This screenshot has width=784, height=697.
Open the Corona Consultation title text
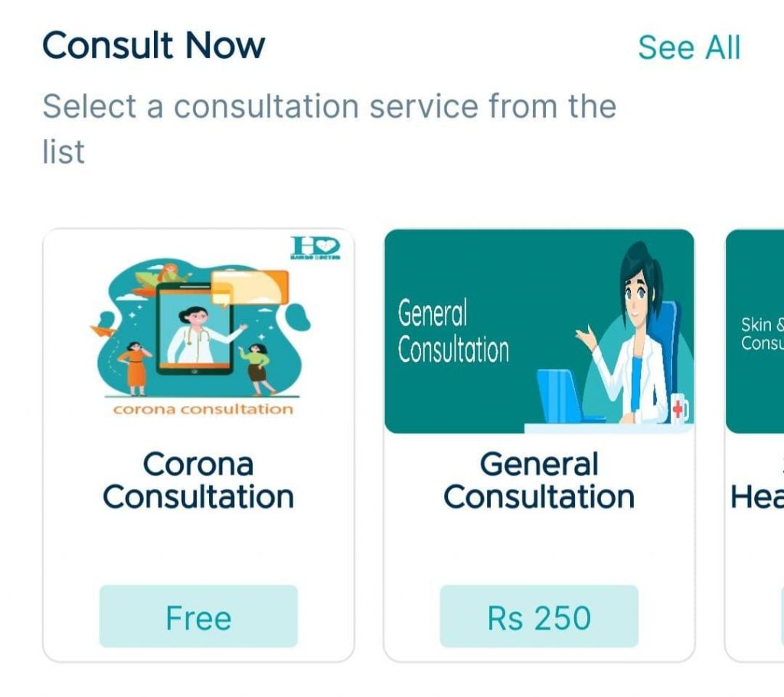(x=198, y=480)
